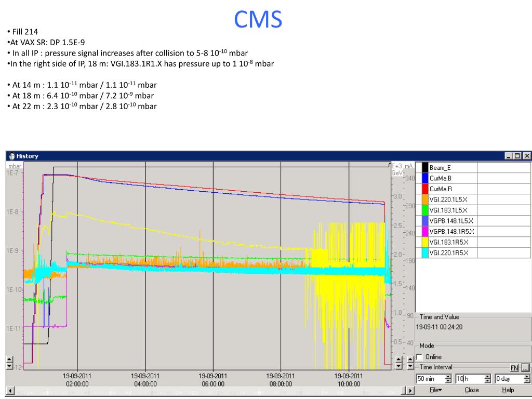Image resolution: width=532 pixels, height=399 pixels.
Task: Click into the 0 day interval field
Action: 509,379
